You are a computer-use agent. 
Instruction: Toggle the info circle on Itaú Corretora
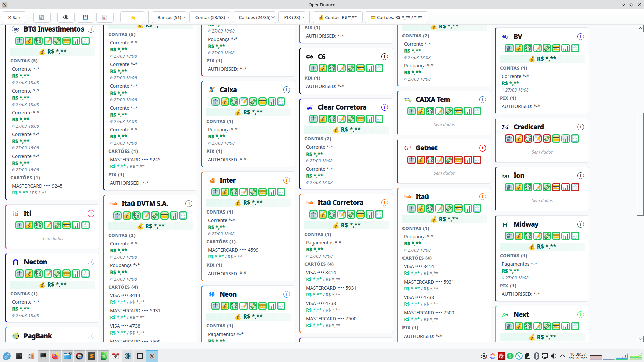pos(384,203)
